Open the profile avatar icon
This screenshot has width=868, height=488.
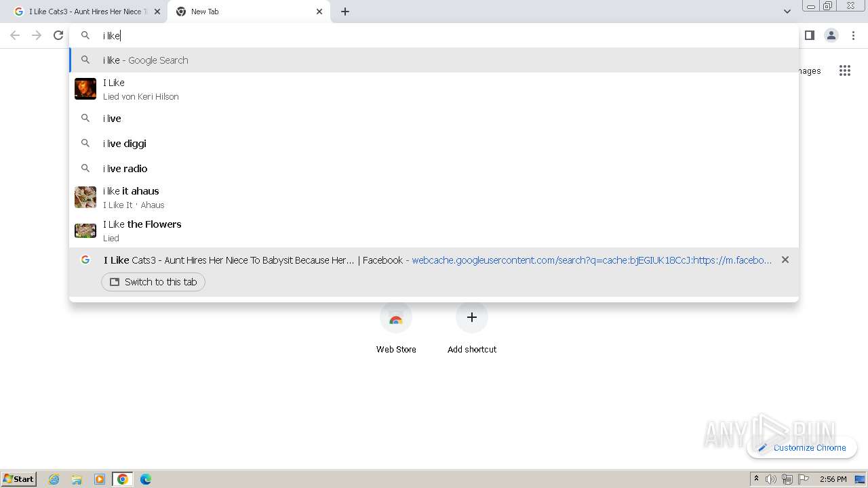[x=831, y=35]
